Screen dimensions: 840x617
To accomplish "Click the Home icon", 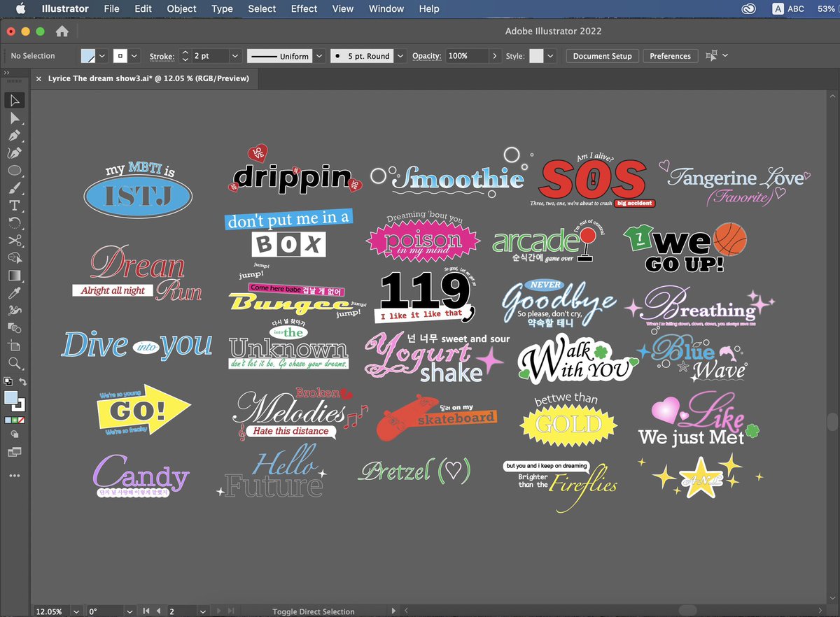I will click(62, 31).
